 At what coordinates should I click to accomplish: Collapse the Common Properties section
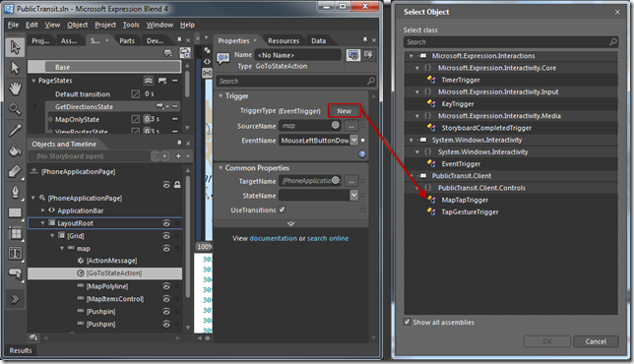(221, 167)
